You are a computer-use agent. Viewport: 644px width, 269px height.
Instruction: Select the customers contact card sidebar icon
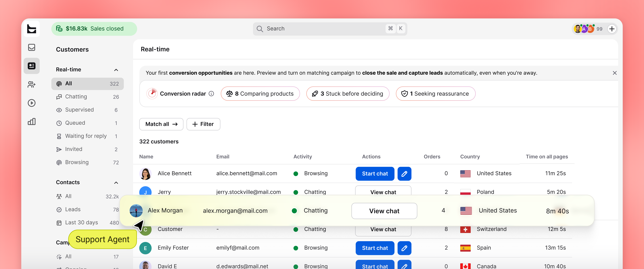tap(31, 66)
